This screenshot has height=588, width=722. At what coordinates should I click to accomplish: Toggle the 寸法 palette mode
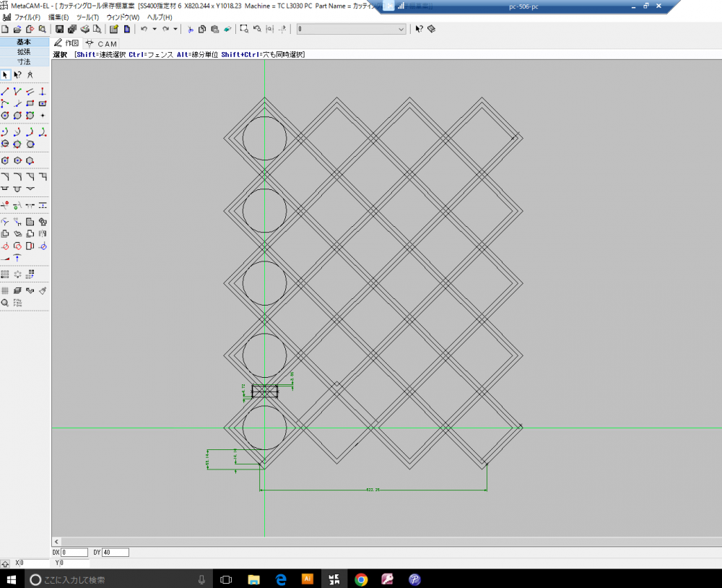(25, 62)
